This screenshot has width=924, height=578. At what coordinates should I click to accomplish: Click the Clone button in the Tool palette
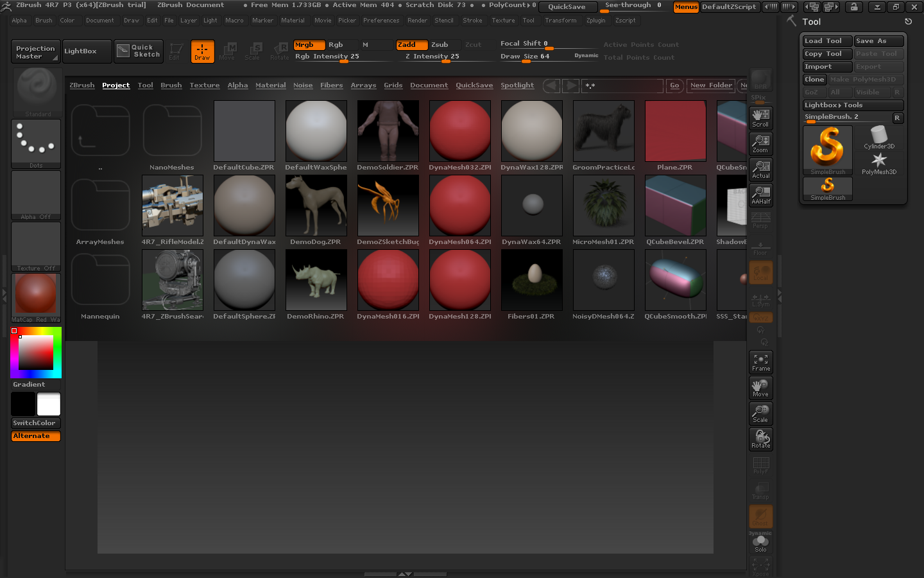[x=814, y=79]
